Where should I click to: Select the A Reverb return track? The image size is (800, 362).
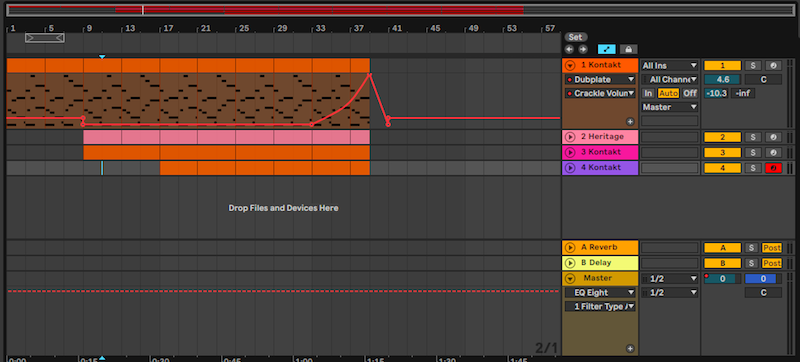pyautogui.click(x=600, y=247)
